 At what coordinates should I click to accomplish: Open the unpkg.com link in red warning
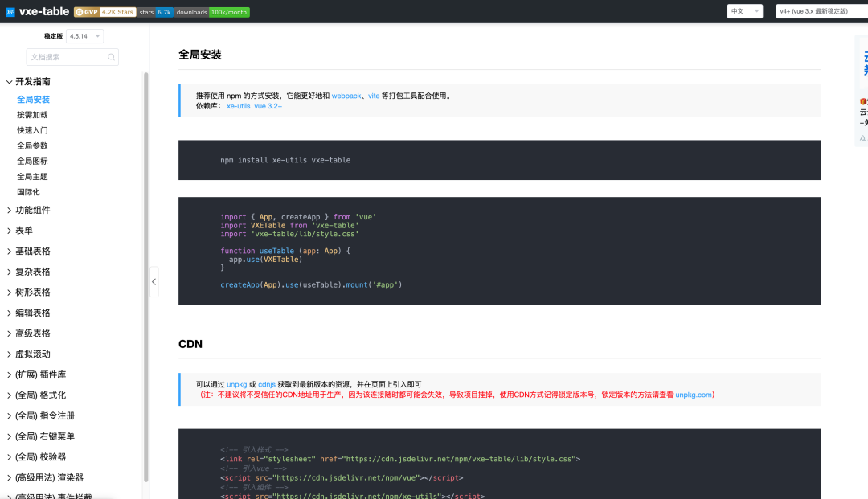click(x=693, y=395)
